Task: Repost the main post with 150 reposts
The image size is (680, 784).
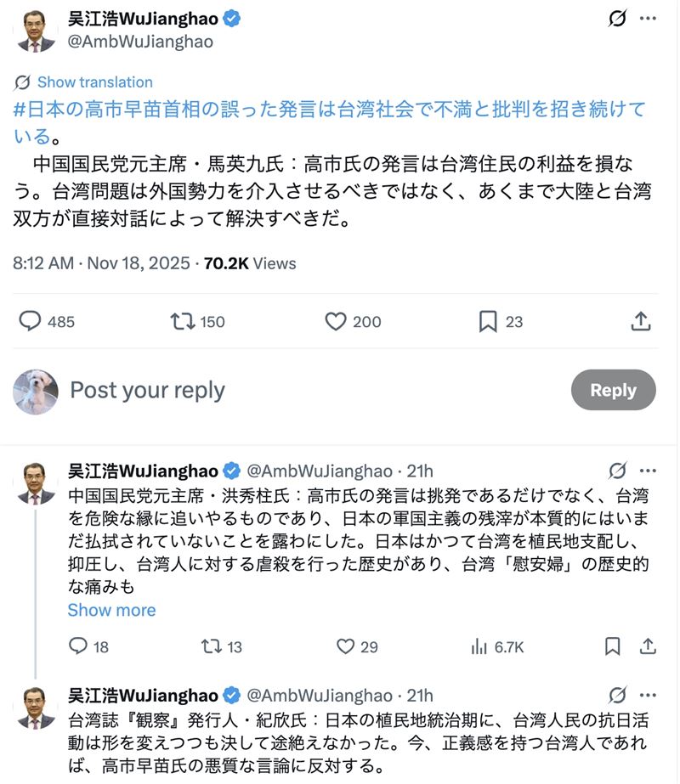Action: (x=182, y=321)
